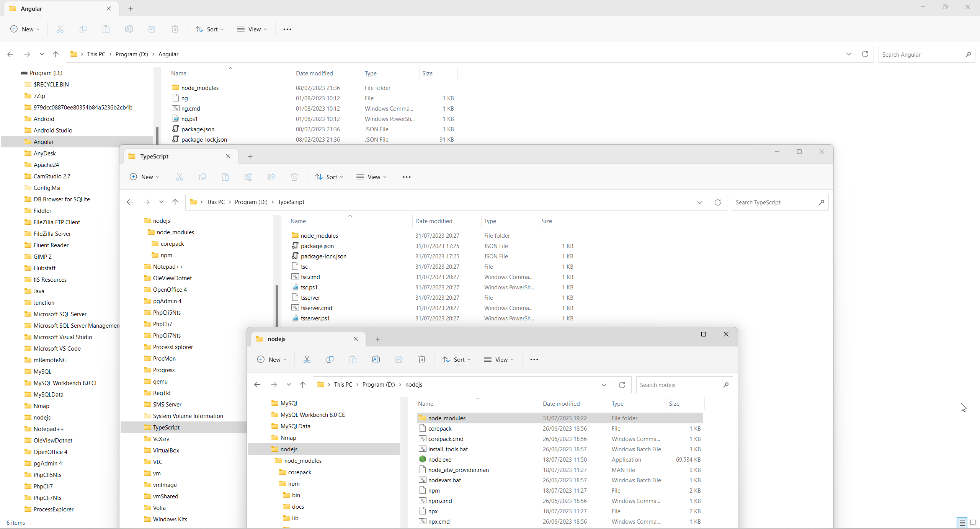Click Rename icon in nodejs window toolbar
The width and height of the screenshot is (980, 529).
[376, 359]
